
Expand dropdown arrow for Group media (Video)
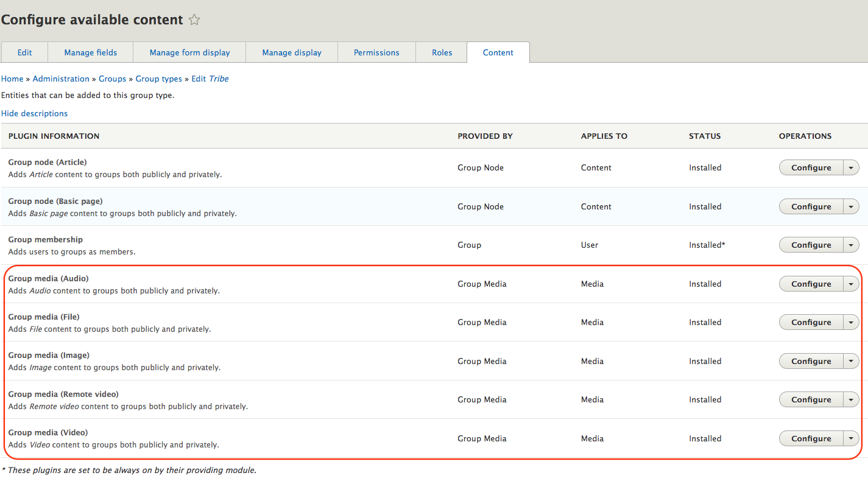[851, 438]
